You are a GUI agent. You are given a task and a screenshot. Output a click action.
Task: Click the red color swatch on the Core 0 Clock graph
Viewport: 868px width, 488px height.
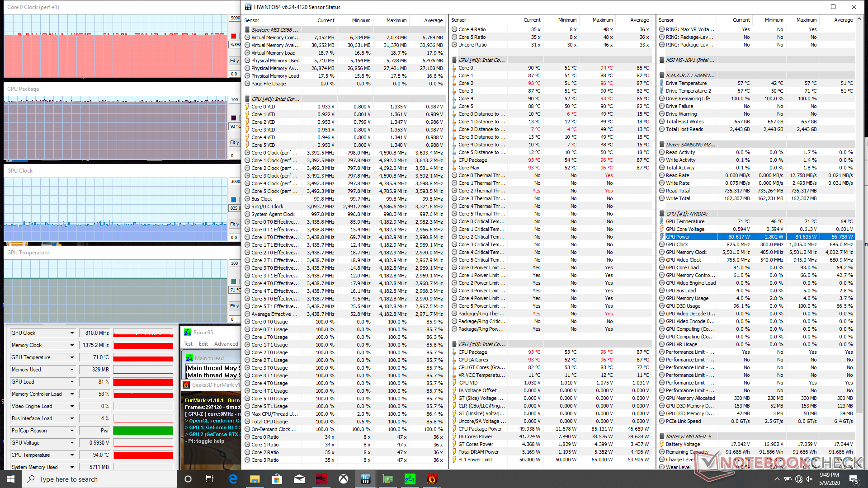233,36
